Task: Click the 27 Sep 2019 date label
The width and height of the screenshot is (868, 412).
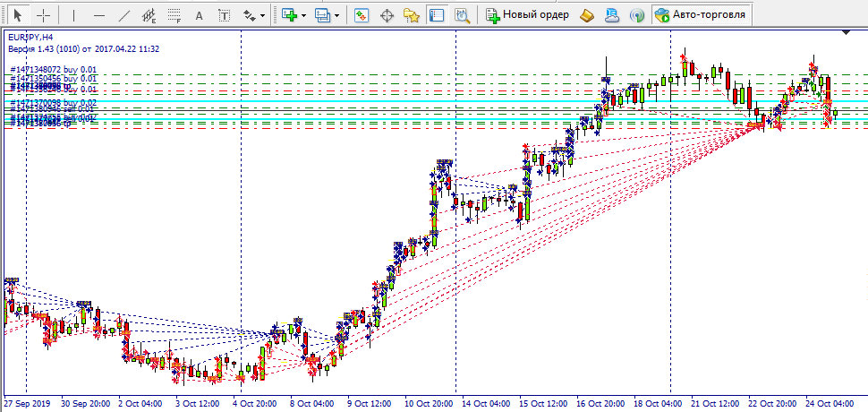Action: pyautogui.click(x=26, y=403)
